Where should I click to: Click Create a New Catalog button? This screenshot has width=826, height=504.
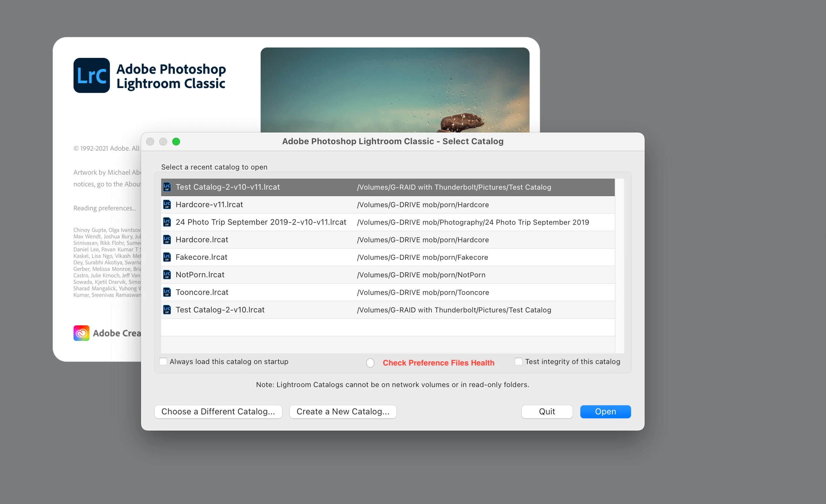pyautogui.click(x=342, y=411)
